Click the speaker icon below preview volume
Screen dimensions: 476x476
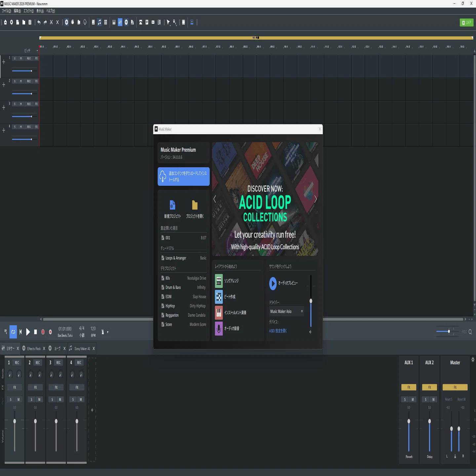310,332
